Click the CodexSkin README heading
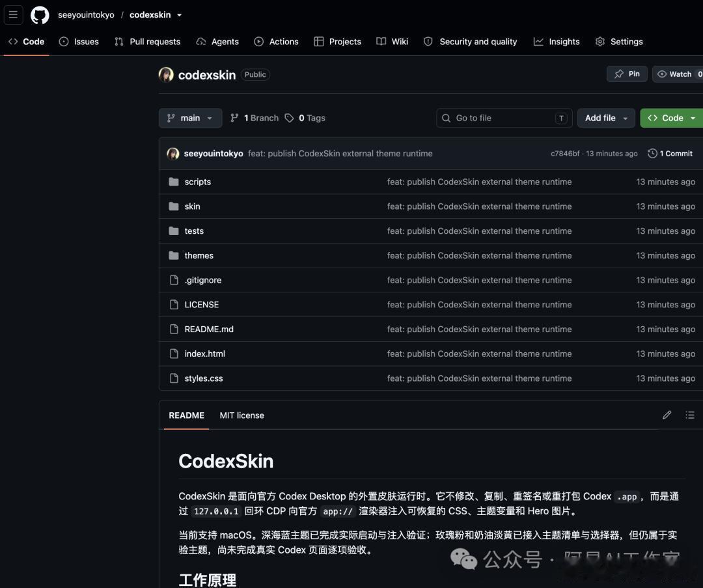The height and width of the screenshot is (588, 703). pyautogui.click(x=226, y=461)
